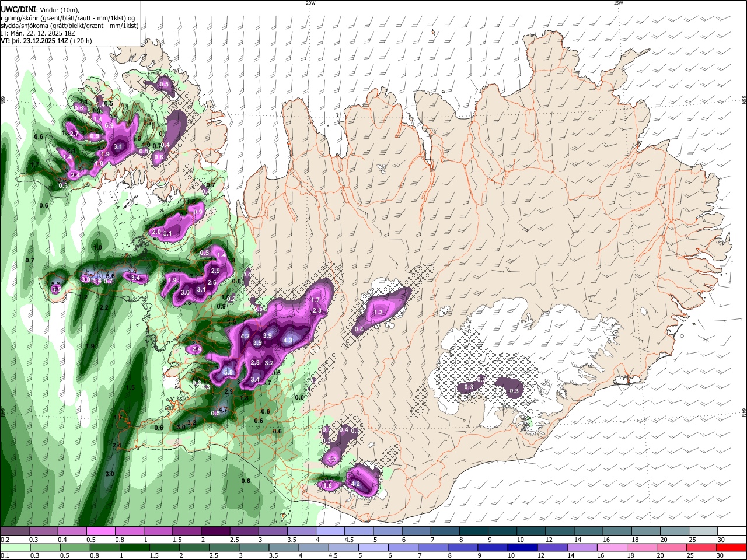Click the 'rigning/skúrir' legend description line
Screen dimensions: 747x560
pos(69,18)
